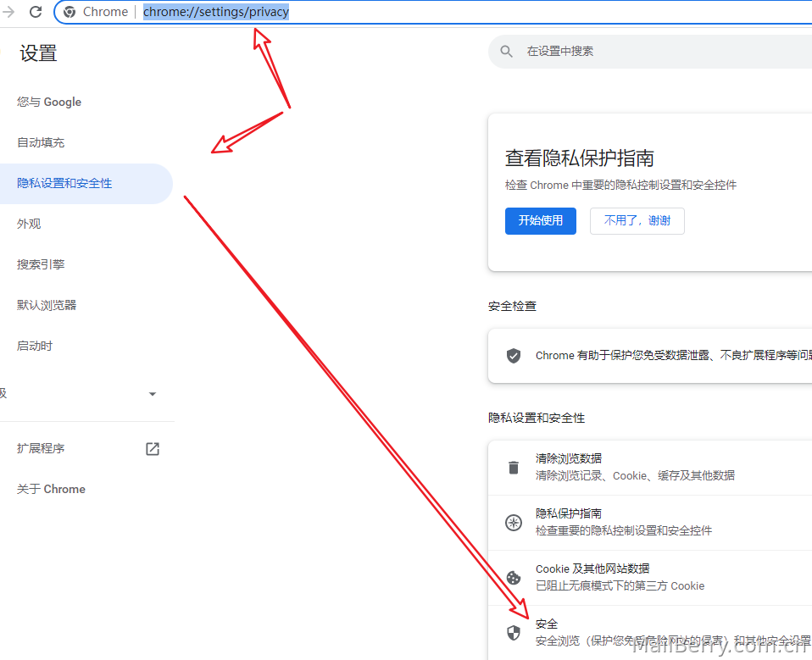Open 清除浏览数据 row
The height and width of the screenshot is (660, 812).
point(650,468)
